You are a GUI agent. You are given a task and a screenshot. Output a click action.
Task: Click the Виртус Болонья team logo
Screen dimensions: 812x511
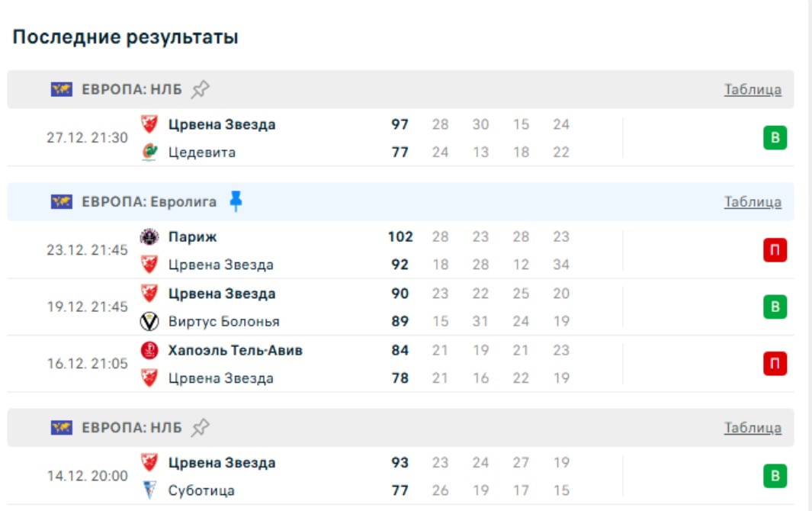[x=149, y=322]
